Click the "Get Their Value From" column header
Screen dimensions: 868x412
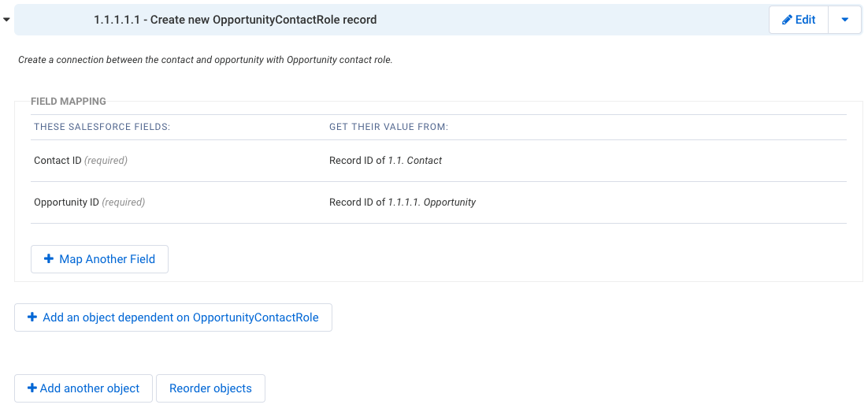[x=388, y=128]
